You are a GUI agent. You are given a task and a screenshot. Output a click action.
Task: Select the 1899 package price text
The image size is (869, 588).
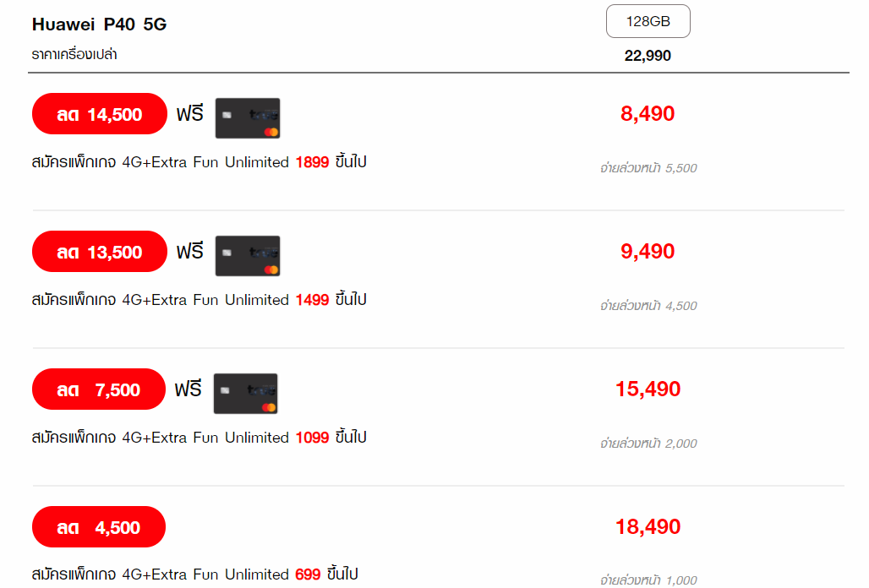312,162
